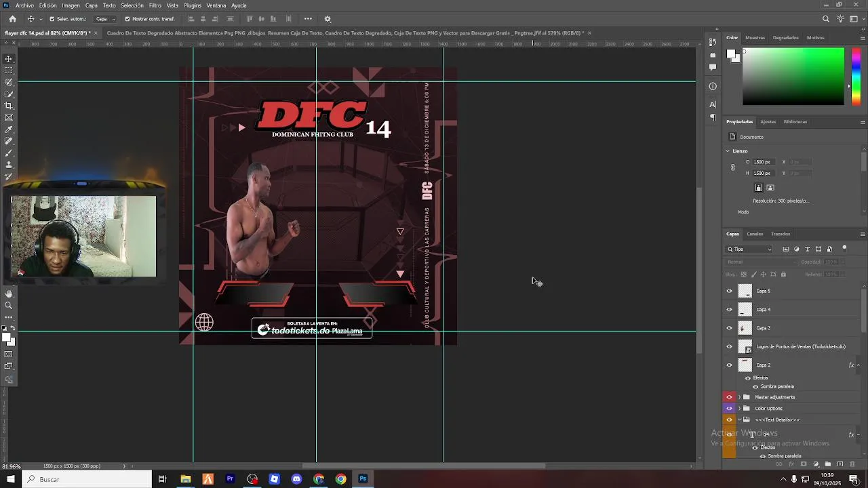
Task: Expand the Color Options group
Action: tap(739, 409)
